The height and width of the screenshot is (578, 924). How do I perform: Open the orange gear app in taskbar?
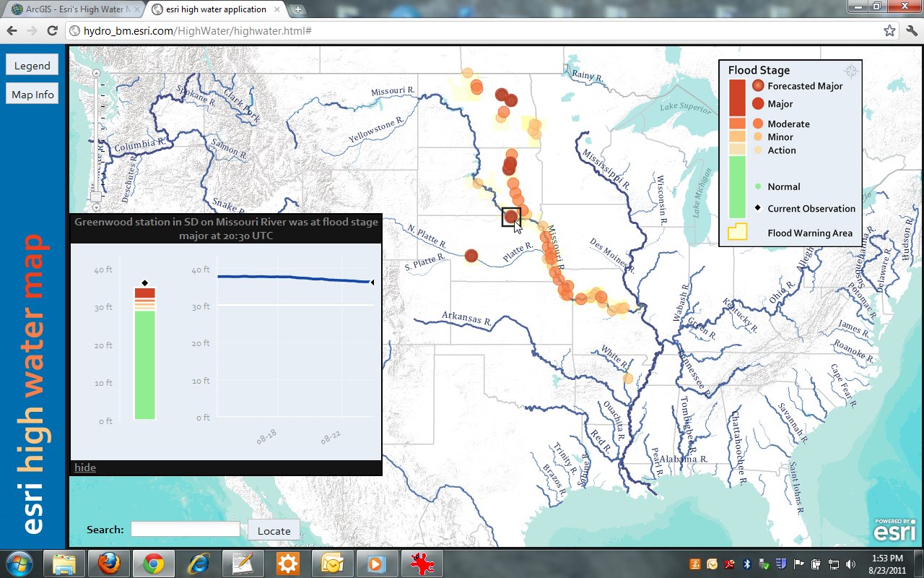[288, 564]
